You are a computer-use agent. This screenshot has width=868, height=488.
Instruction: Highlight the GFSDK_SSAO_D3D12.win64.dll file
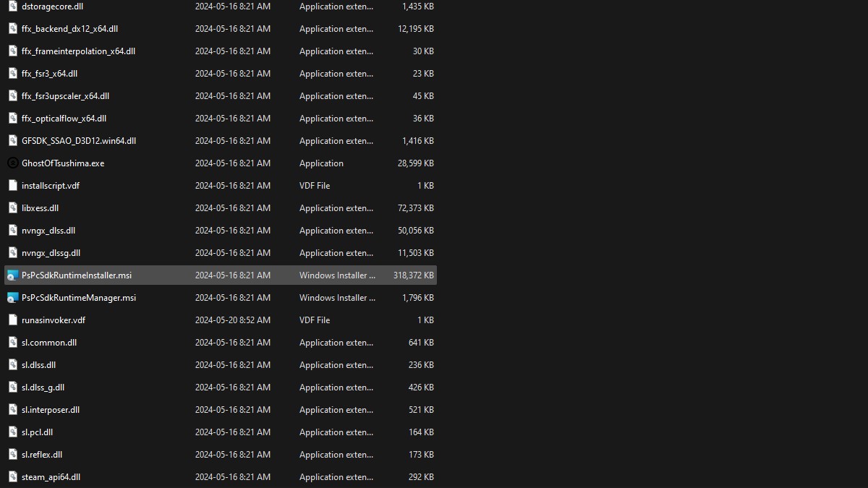78,141
